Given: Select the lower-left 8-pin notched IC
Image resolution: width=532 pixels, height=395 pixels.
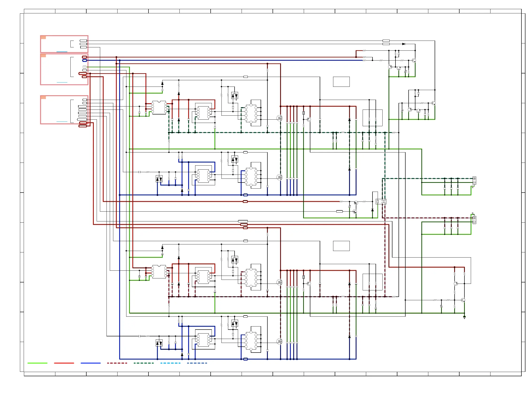Looking at the screenshot, I should (x=159, y=272).
